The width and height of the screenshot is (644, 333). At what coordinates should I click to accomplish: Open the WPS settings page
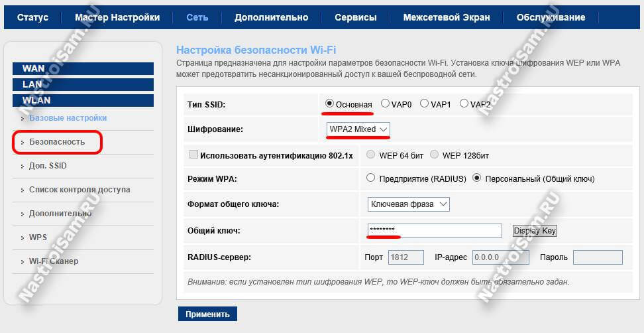[38, 237]
